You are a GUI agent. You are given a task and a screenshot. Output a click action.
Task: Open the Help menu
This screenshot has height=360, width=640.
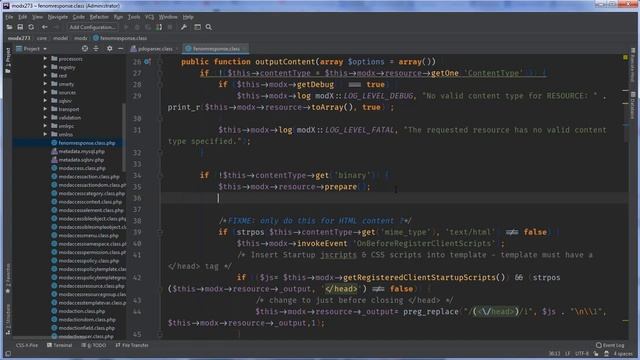tap(188, 17)
